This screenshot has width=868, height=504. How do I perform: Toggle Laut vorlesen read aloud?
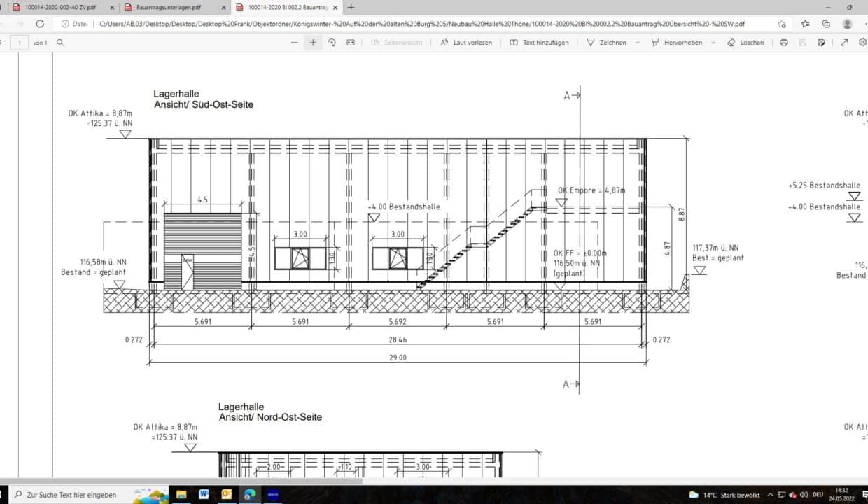coord(466,43)
